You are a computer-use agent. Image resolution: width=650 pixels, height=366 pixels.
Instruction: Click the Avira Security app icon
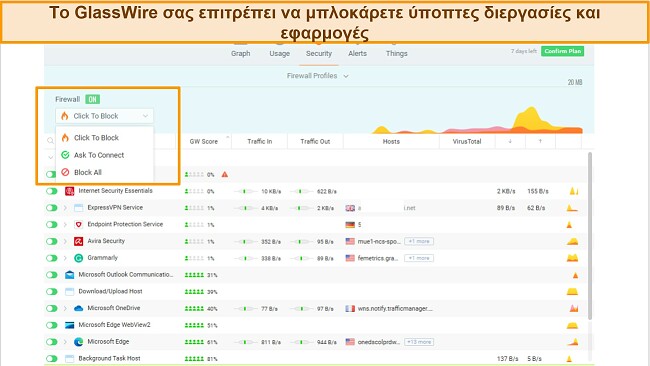coord(78,241)
